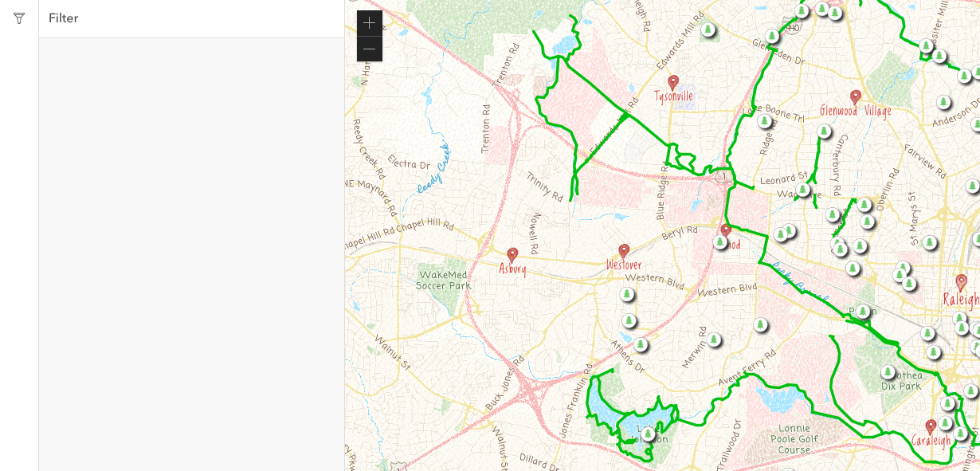Select the Raleigh red location pin
Viewport: 980px width, 471px height.
(x=962, y=282)
